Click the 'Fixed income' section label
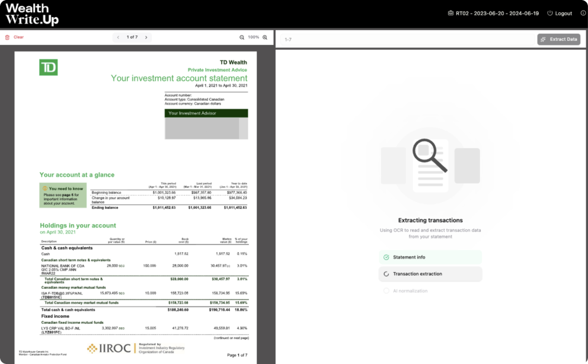This screenshot has height=364, width=588. click(55, 316)
